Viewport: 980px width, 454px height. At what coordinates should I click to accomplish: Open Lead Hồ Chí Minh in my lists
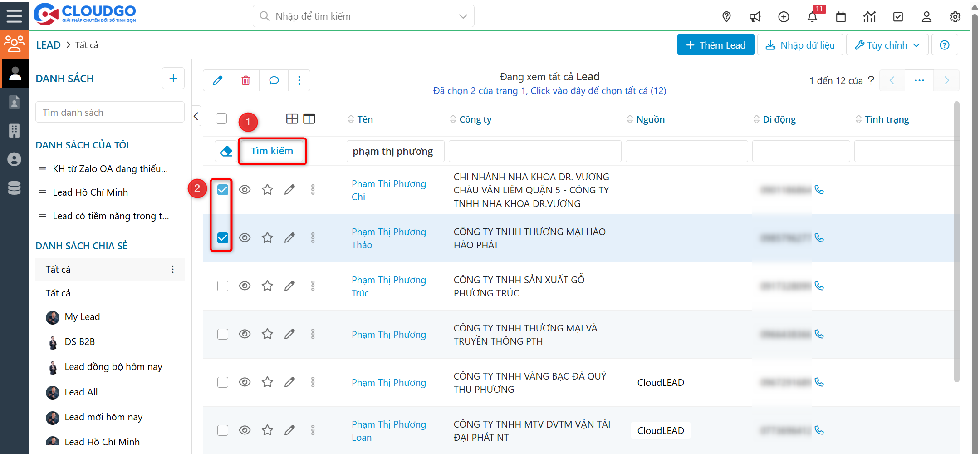[90, 192]
